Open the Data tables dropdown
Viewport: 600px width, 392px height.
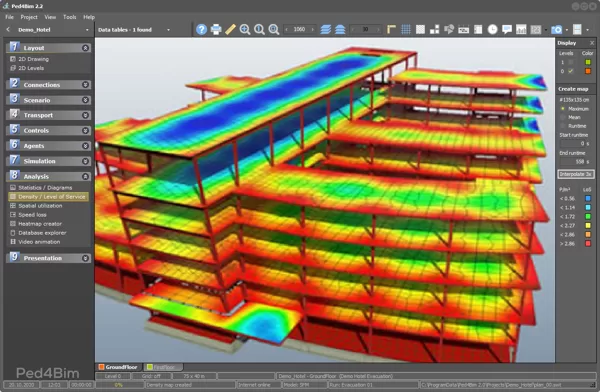[168, 30]
